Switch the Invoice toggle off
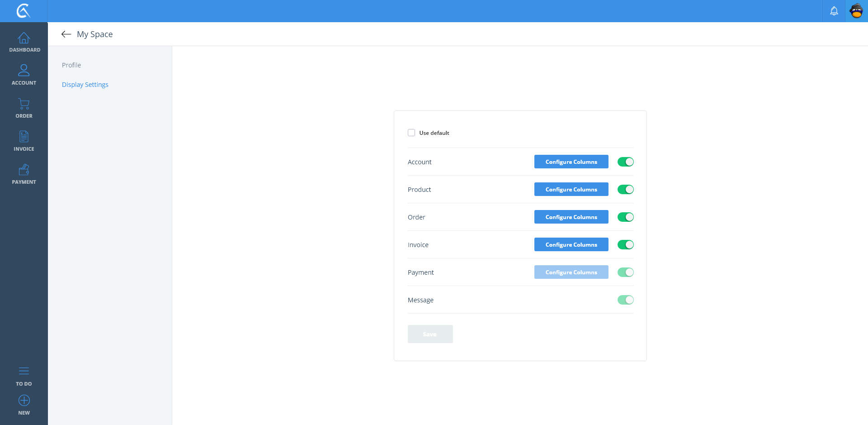 [625, 245]
